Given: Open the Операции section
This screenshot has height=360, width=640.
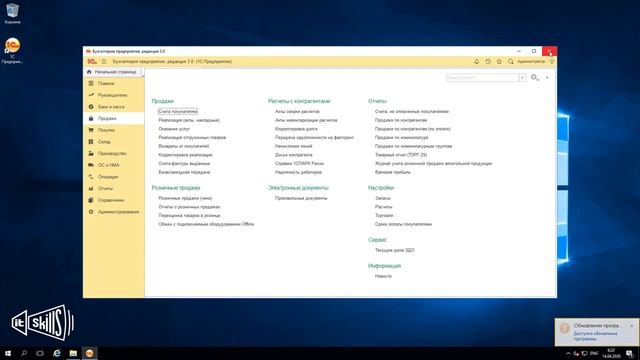Looking at the screenshot, I should 113,177.
